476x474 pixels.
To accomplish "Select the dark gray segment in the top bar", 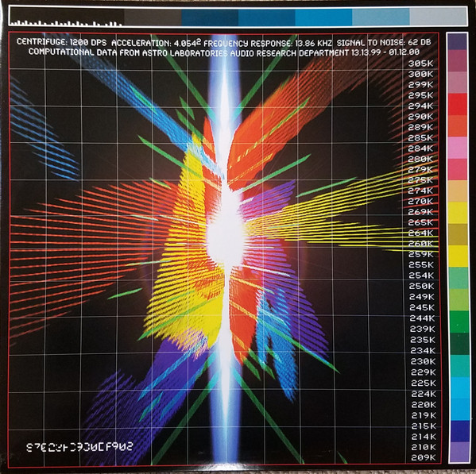I will (153, 17).
